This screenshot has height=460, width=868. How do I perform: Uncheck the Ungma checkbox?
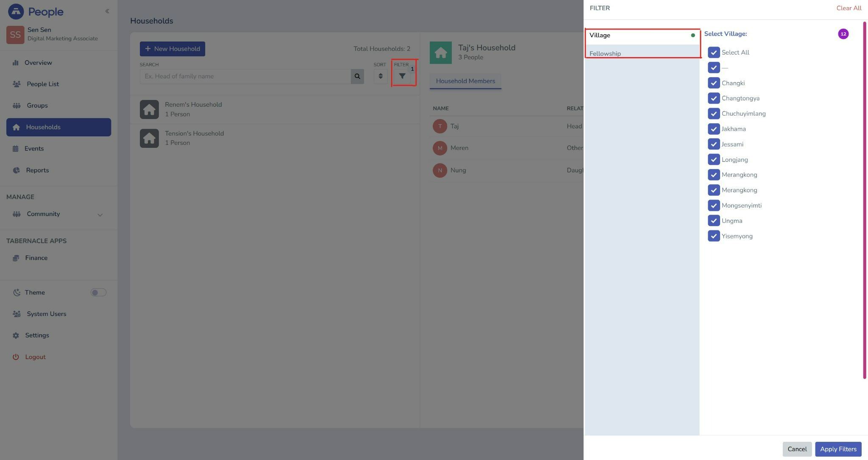pyautogui.click(x=714, y=221)
